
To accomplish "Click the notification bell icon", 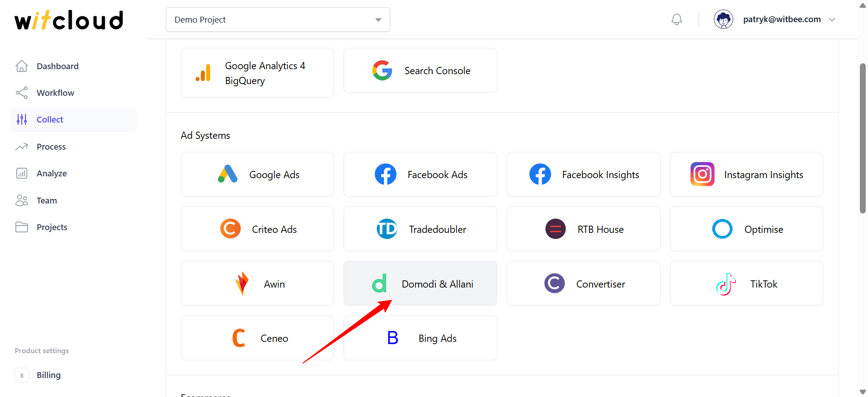I will [677, 19].
